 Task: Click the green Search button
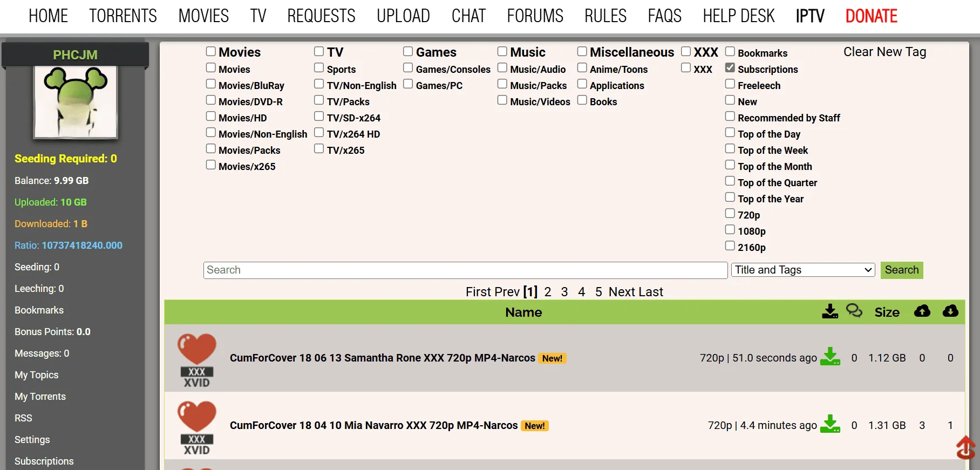902,270
